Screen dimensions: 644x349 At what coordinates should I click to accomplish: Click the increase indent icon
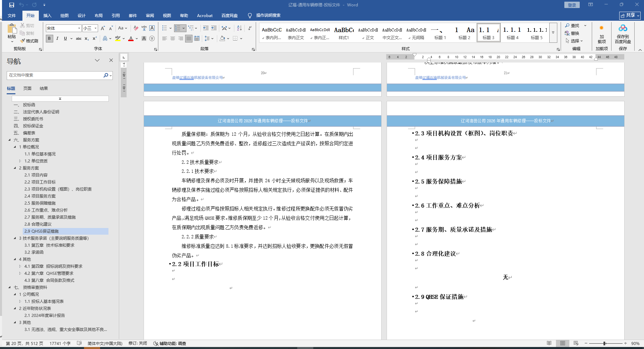[x=214, y=28]
